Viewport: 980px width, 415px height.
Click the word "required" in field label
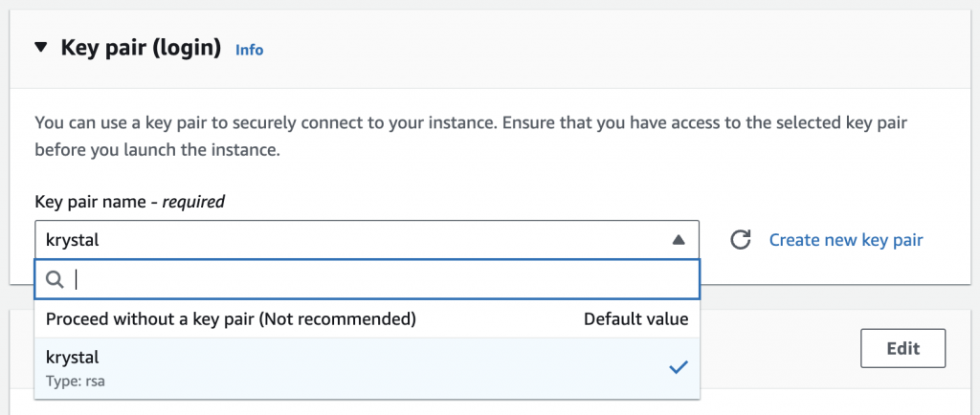pyautogui.click(x=193, y=202)
